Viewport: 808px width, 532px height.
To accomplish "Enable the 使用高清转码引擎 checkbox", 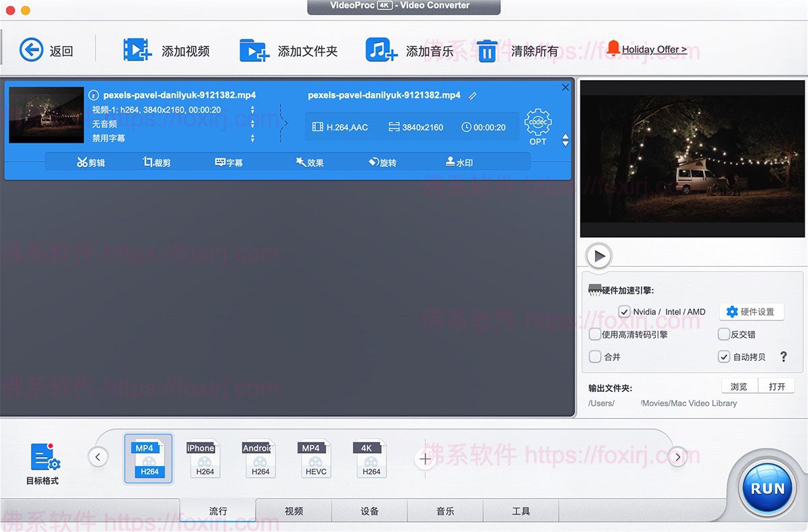I will 595,334.
